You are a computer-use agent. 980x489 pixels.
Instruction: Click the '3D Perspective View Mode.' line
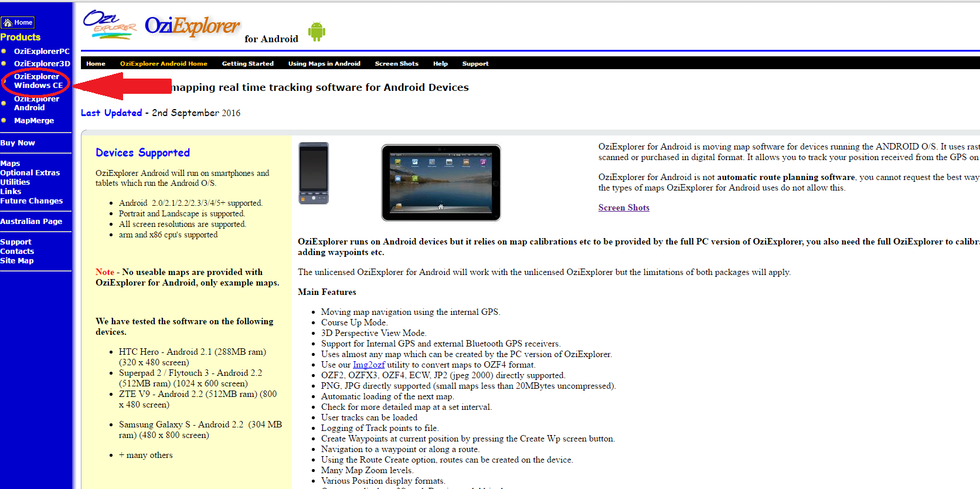coord(373,333)
